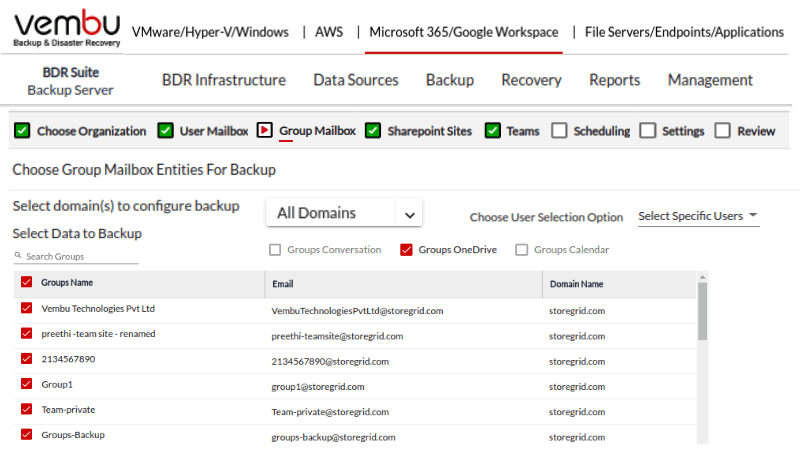The height and width of the screenshot is (450, 800).
Task: Uncheck the Groups OneDrive checkbox
Action: [406, 250]
